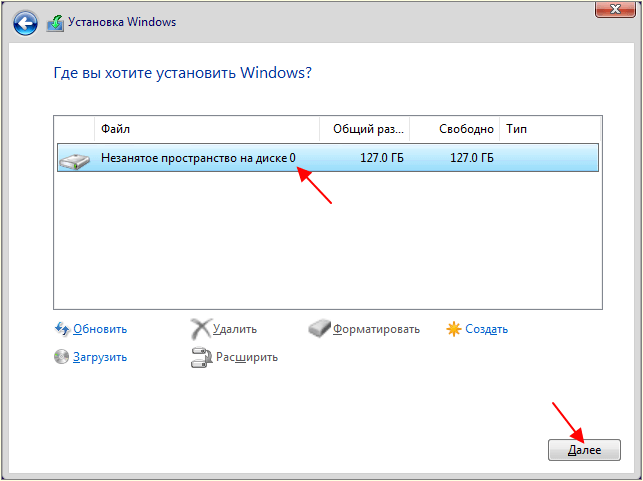Open the Загрузить driver link
The image size is (643, 481).
[100, 358]
